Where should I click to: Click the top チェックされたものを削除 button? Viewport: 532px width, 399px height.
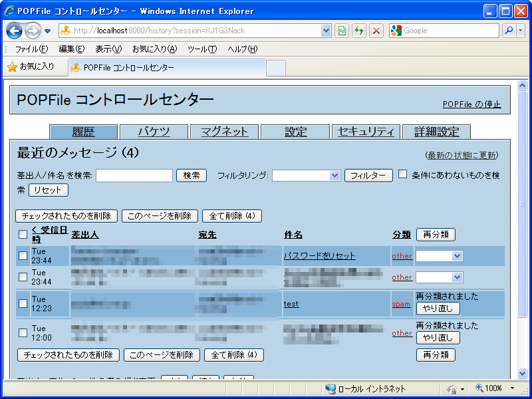click(66, 216)
